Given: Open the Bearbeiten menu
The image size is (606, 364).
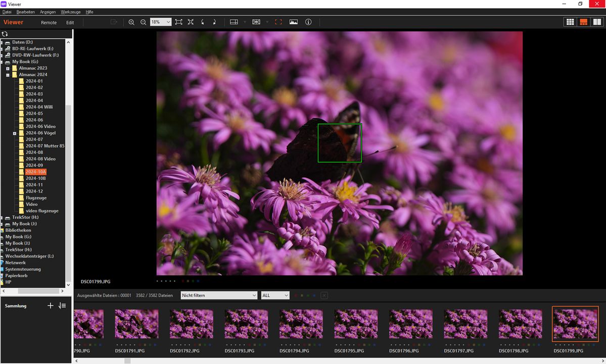Looking at the screenshot, I should (25, 12).
